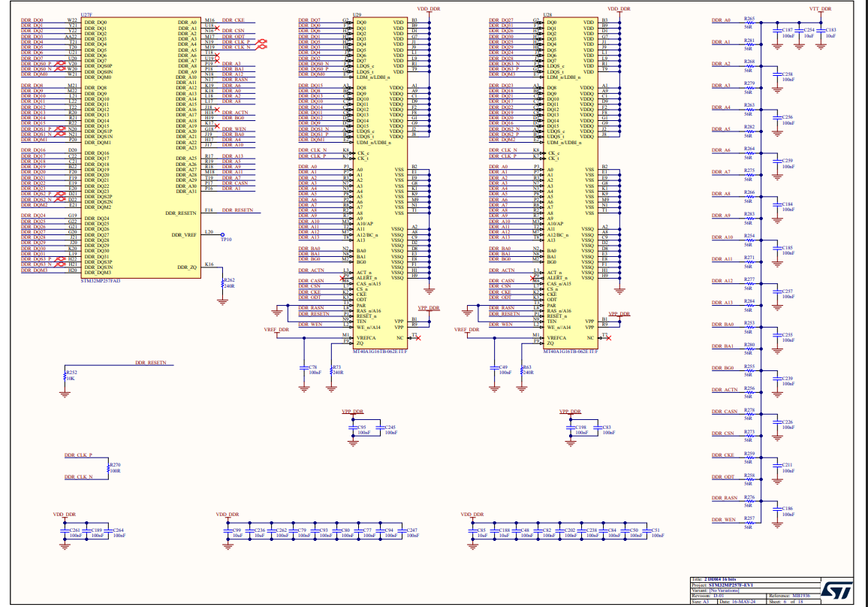The image size is (868, 607).
Task: Click resistor 'R283' on DDR_A9
Action: coord(749,218)
